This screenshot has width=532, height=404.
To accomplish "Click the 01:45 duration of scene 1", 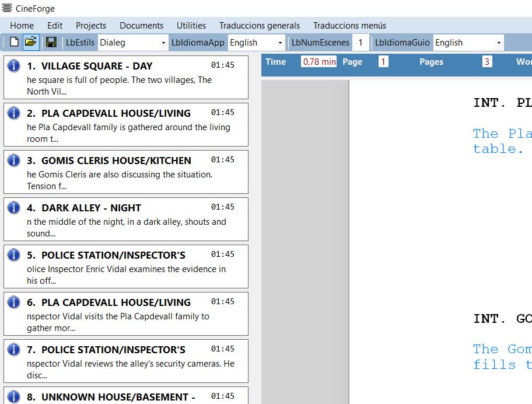I will tap(223, 65).
